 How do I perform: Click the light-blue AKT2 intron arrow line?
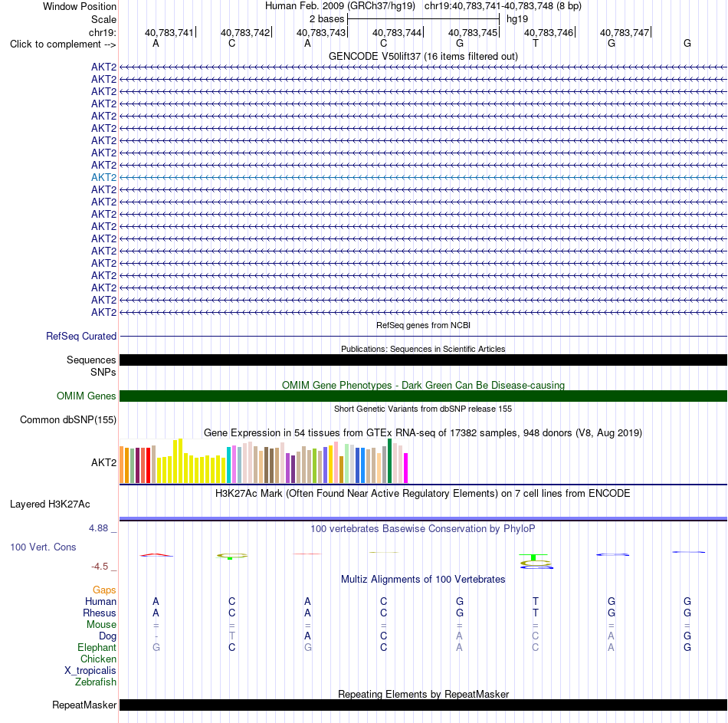point(424,178)
